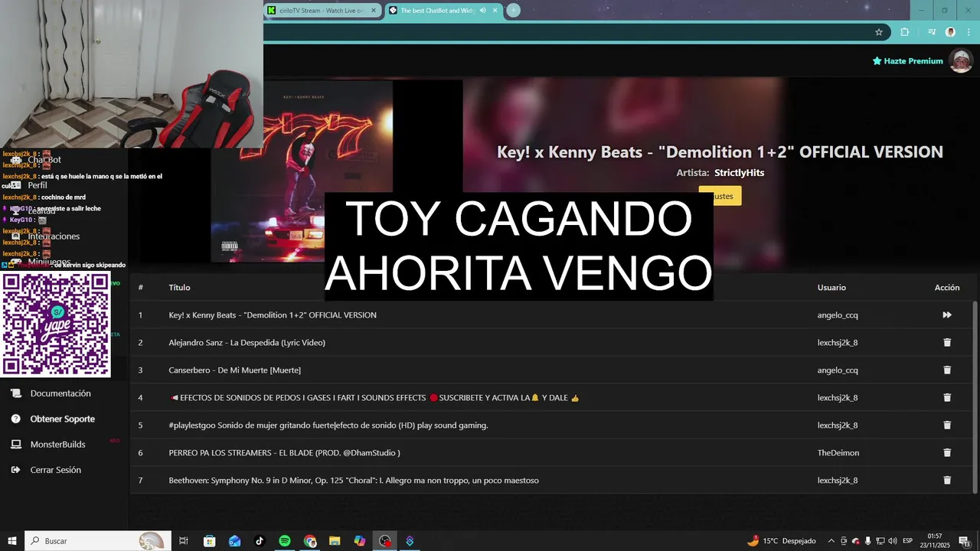This screenshot has width=980, height=551.
Task: Click user lexchsj2k_8 in row 7
Action: pos(838,480)
